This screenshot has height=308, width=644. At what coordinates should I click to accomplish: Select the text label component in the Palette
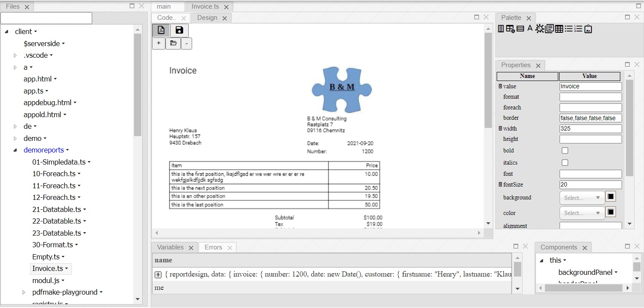(529, 28)
